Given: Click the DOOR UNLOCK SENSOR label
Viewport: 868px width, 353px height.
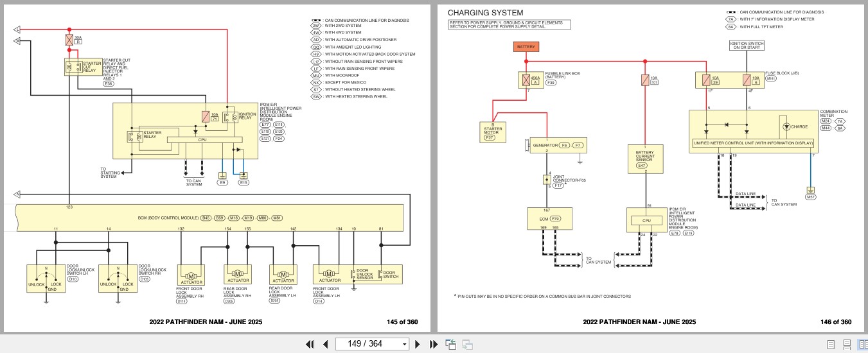Looking at the screenshot, I should [x=366, y=274].
